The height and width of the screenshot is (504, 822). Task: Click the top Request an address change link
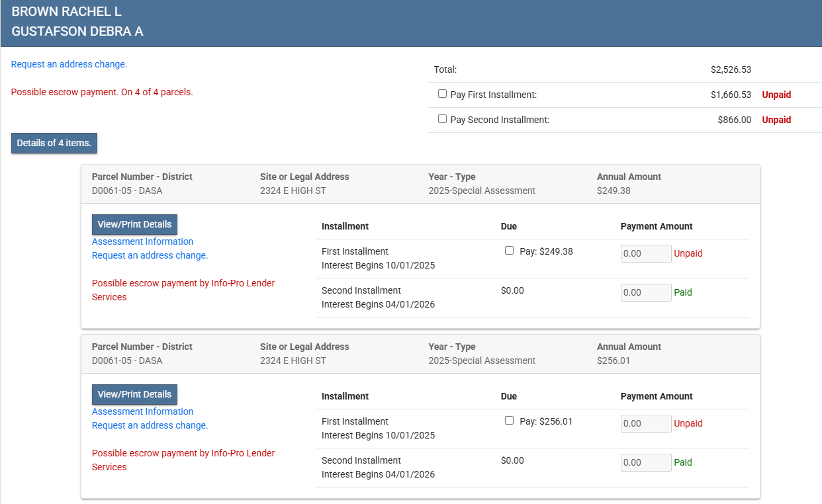click(x=69, y=65)
